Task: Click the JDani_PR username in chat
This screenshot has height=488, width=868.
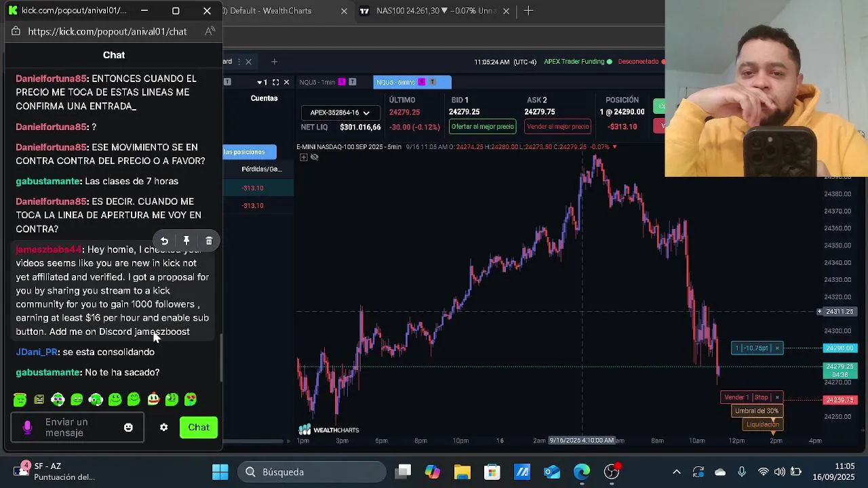Action: (37, 352)
